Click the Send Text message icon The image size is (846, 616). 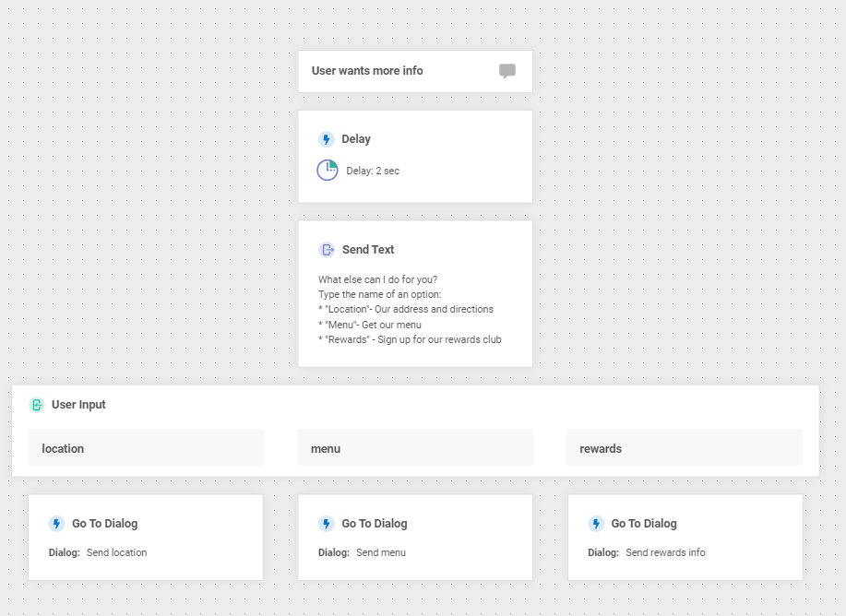pyautogui.click(x=328, y=249)
